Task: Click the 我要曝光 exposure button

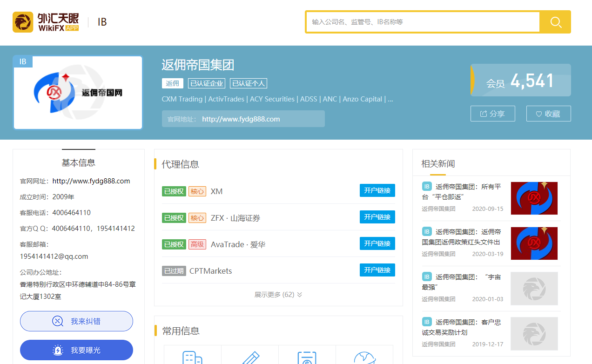Action: pos(76,350)
